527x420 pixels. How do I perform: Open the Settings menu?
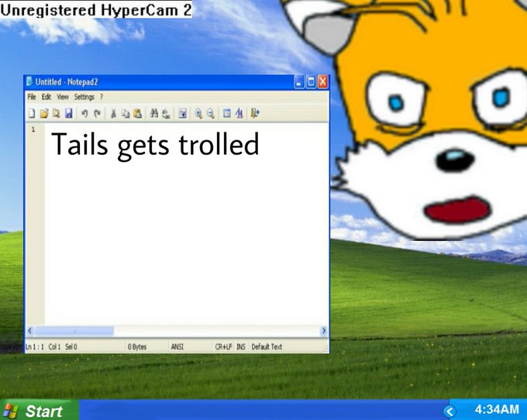click(x=84, y=97)
